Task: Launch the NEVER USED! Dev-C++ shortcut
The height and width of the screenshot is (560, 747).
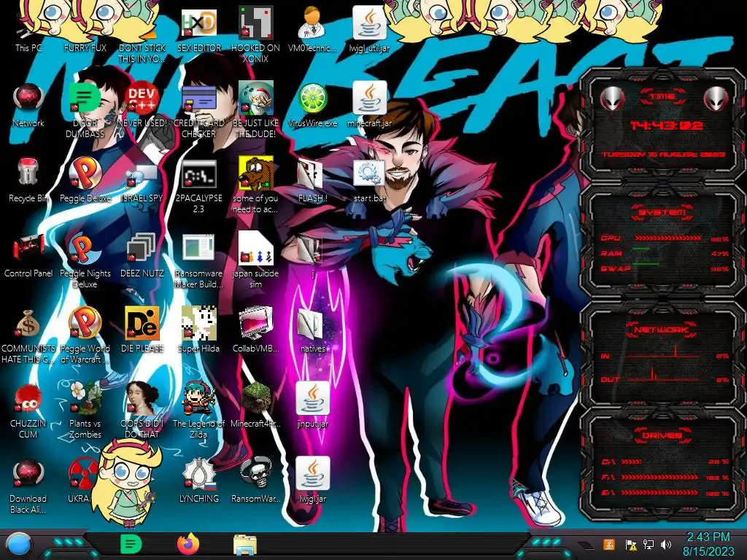Action: (142, 105)
